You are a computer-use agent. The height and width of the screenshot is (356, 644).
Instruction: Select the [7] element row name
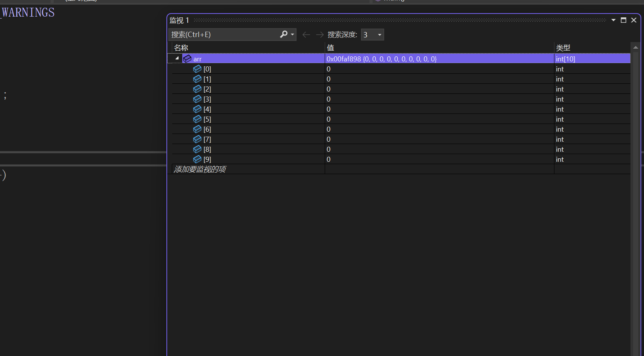pyautogui.click(x=207, y=139)
